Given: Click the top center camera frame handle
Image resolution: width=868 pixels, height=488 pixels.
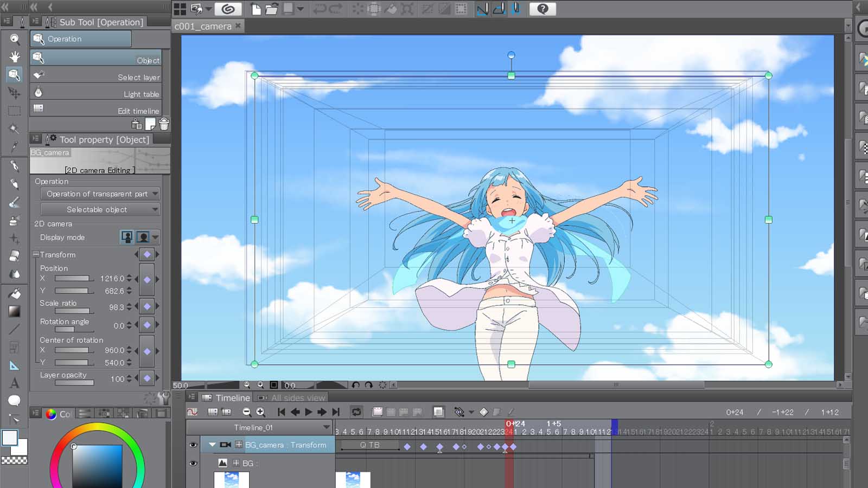Looking at the screenshot, I should [511, 76].
